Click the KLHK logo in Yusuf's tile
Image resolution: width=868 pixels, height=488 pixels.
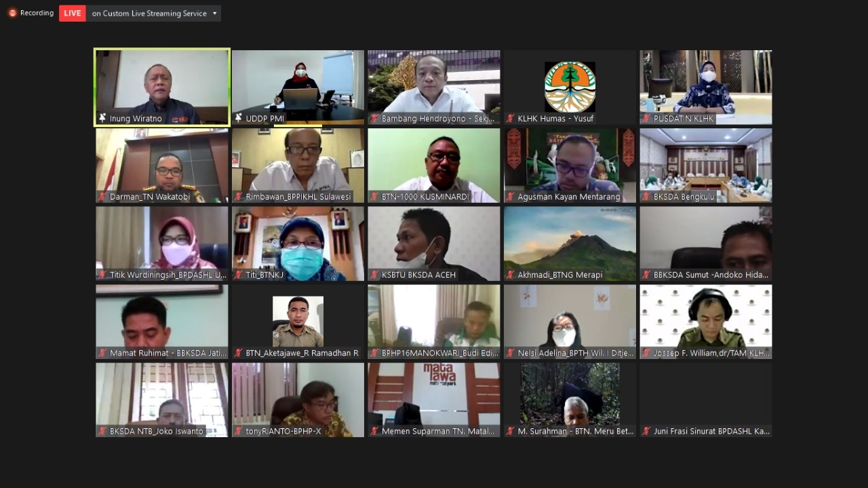[x=570, y=86]
